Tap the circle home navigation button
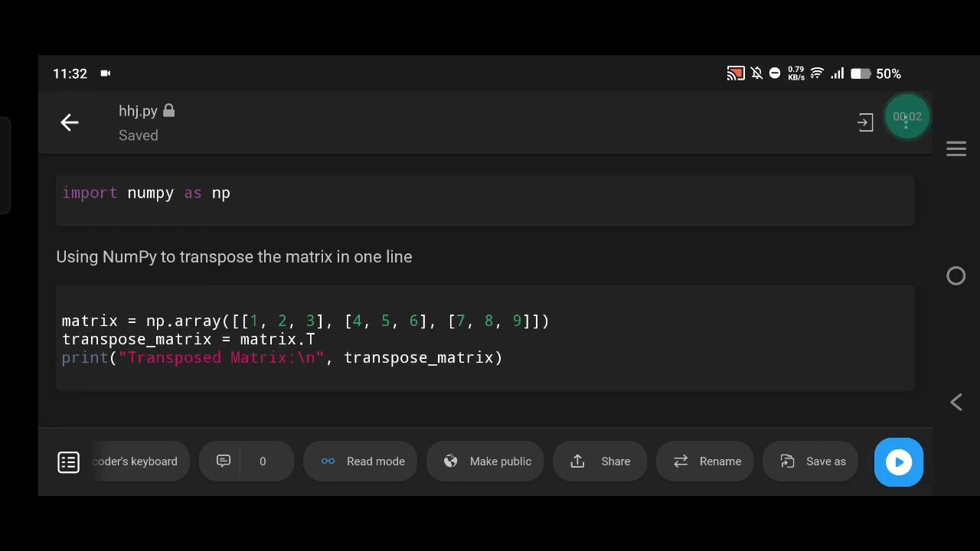The width and height of the screenshot is (980, 551). coord(956,275)
